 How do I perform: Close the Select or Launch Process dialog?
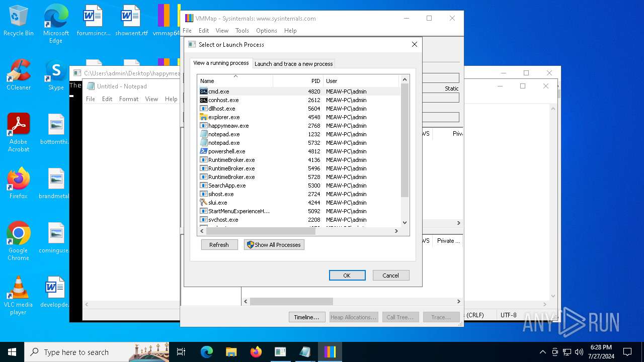(x=415, y=44)
